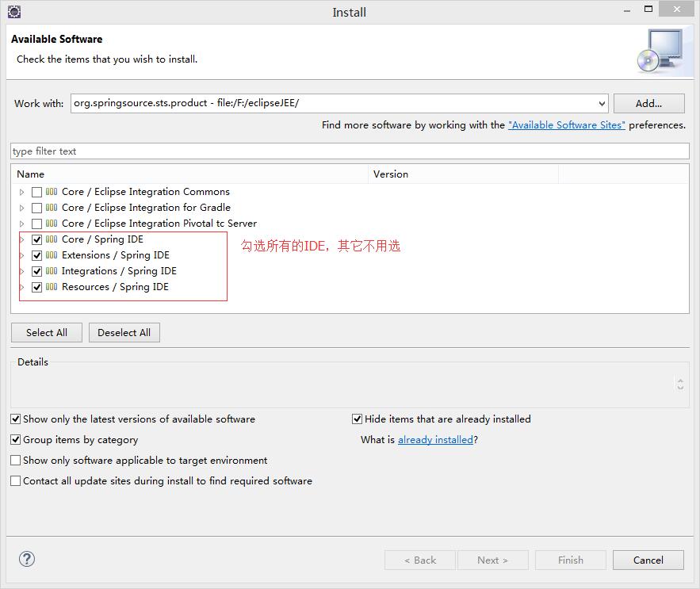The height and width of the screenshot is (589, 700).
Task: Sort by the Version column header
Action: tap(464, 174)
